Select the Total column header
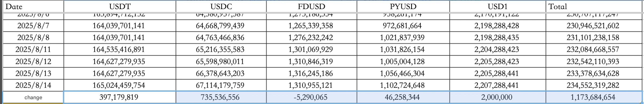This screenshot has width=644, height=104. coord(594,6)
